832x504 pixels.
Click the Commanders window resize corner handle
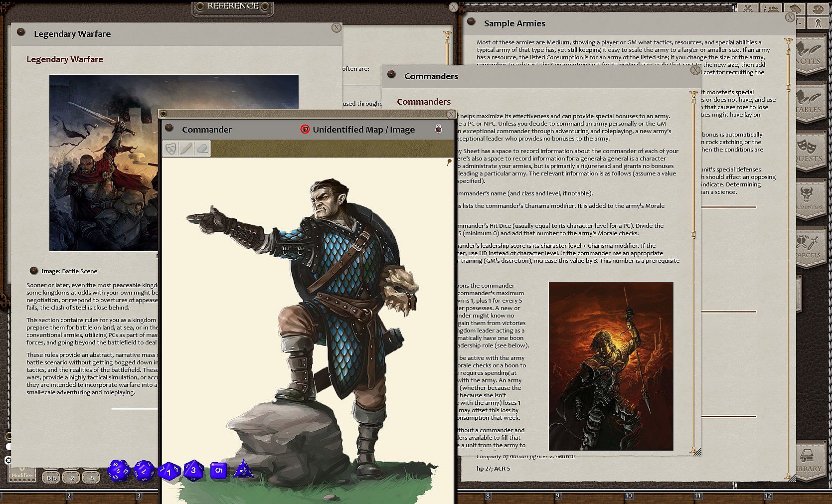coord(697,452)
